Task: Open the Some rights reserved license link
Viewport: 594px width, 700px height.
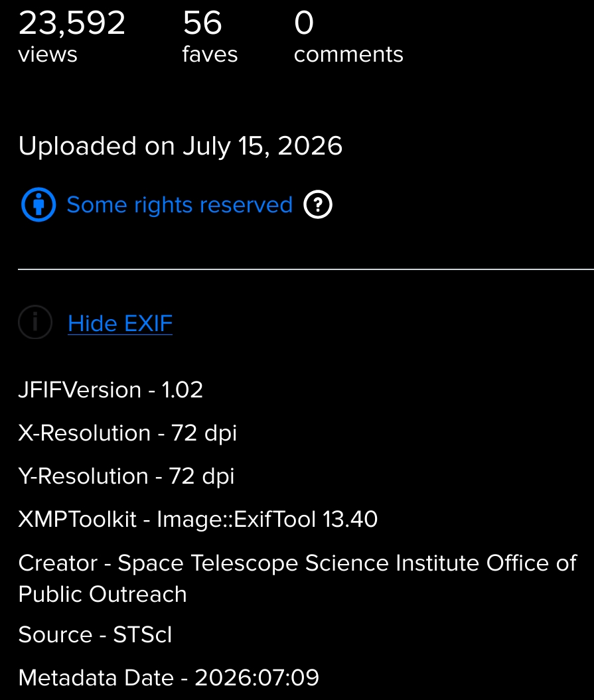Action: pyautogui.click(x=180, y=205)
